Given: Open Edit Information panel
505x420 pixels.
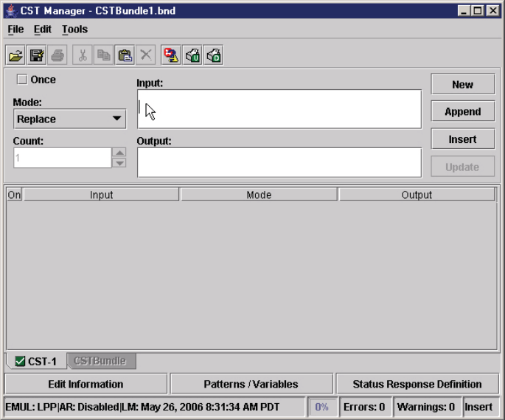Looking at the screenshot, I should [x=86, y=384].
